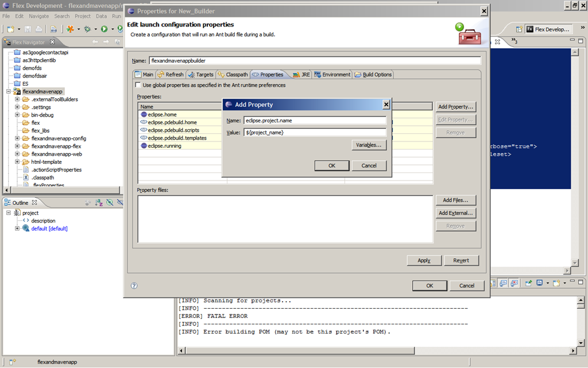Click the orange Export Release Build icon
588x368 pixels.
(x=70, y=29)
